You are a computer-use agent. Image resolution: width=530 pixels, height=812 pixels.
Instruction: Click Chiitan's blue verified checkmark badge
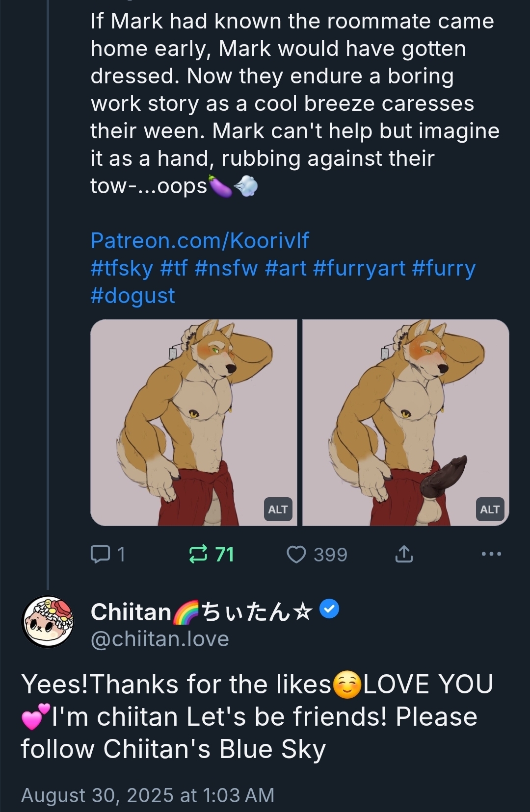(329, 609)
